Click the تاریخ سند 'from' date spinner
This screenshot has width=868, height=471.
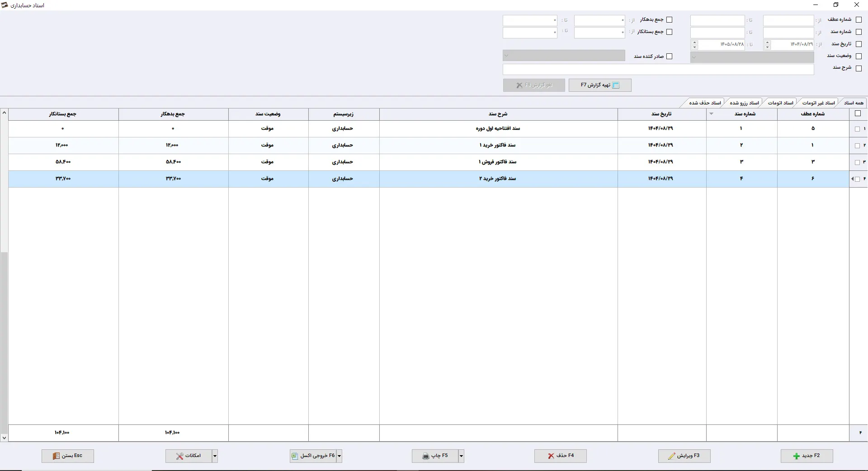click(x=767, y=44)
